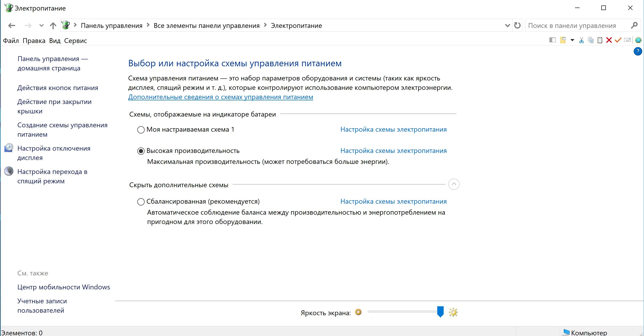This screenshot has width=644, height=336.
Task: Click the Яркость экрана brightness slider handle
Action: point(440,312)
